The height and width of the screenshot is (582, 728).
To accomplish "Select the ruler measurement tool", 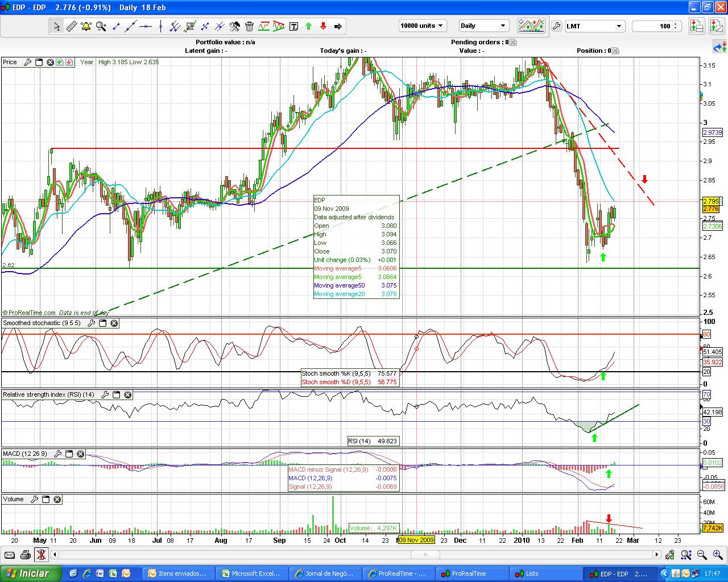I will point(72,26).
